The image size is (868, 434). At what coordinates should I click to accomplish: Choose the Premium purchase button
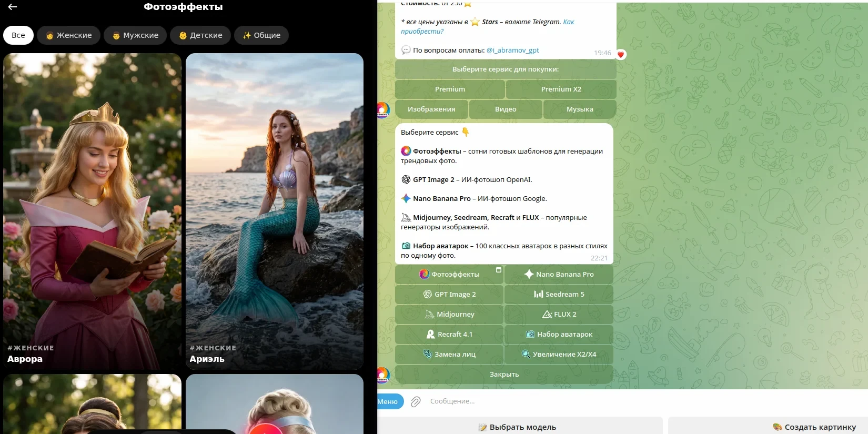(x=450, y=89)
